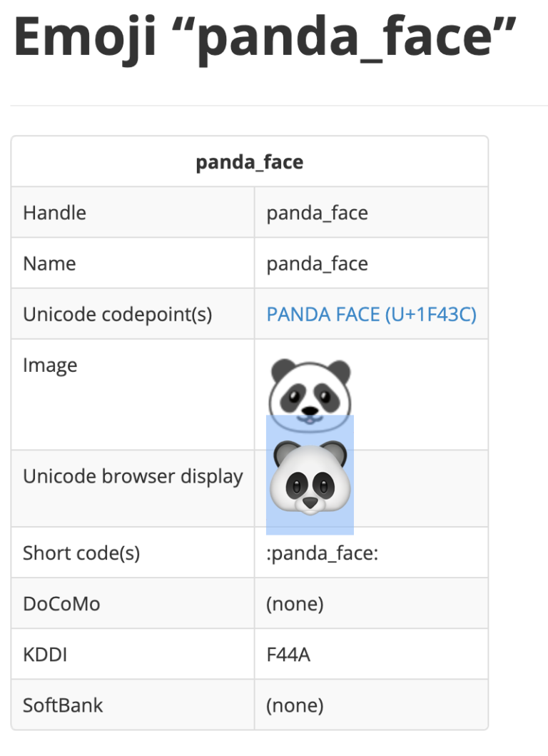Click the DoCoMo row label
Viewport: 548px width, 756px height.
point(61,604)
